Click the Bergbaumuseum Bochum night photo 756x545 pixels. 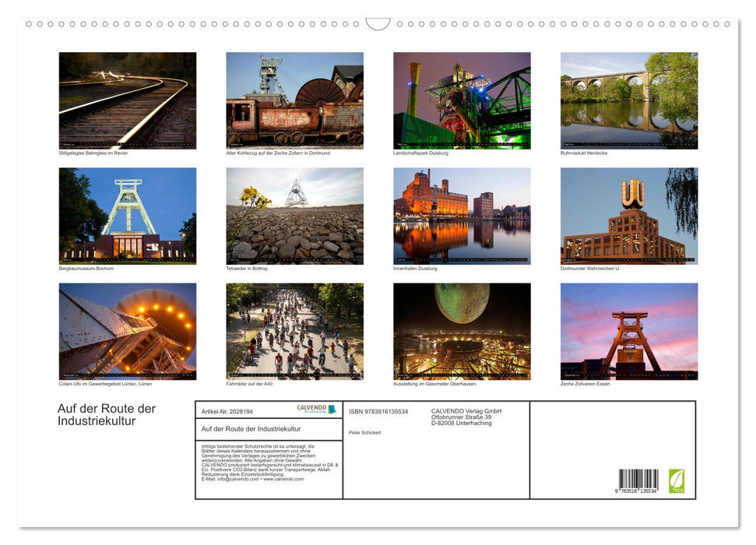128,215
